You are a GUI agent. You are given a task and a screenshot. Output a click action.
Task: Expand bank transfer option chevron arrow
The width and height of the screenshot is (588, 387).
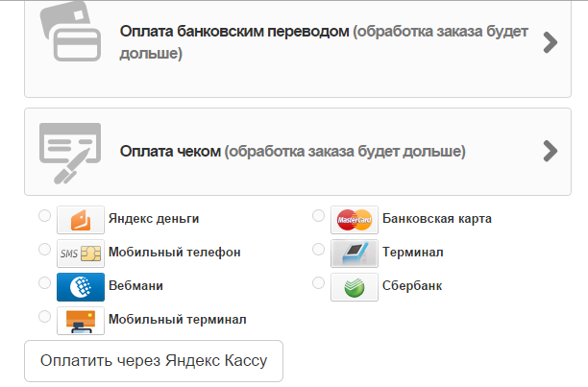pyautogui.click(x=550, y=42)
